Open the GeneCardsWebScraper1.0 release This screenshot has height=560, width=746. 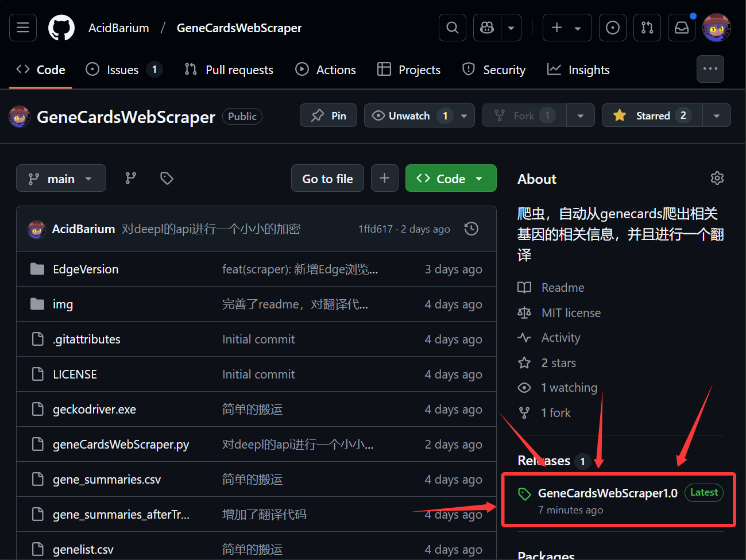(x=608, y=493)
